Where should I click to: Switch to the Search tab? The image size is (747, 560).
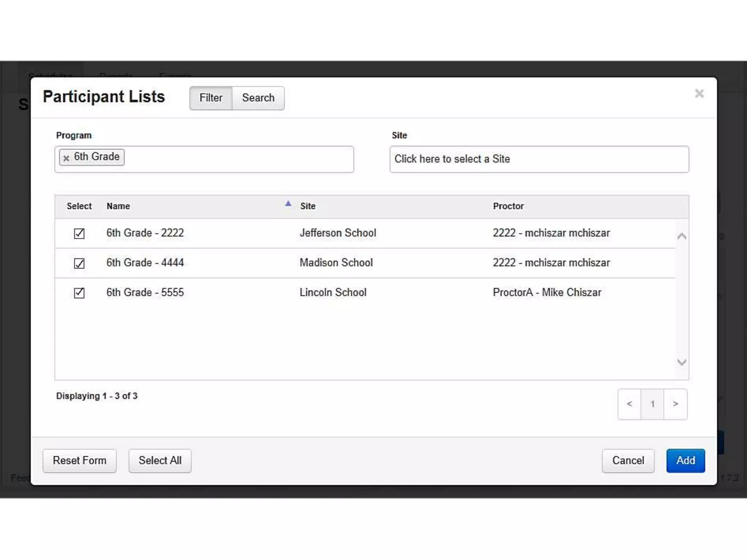tap(258, 98)
